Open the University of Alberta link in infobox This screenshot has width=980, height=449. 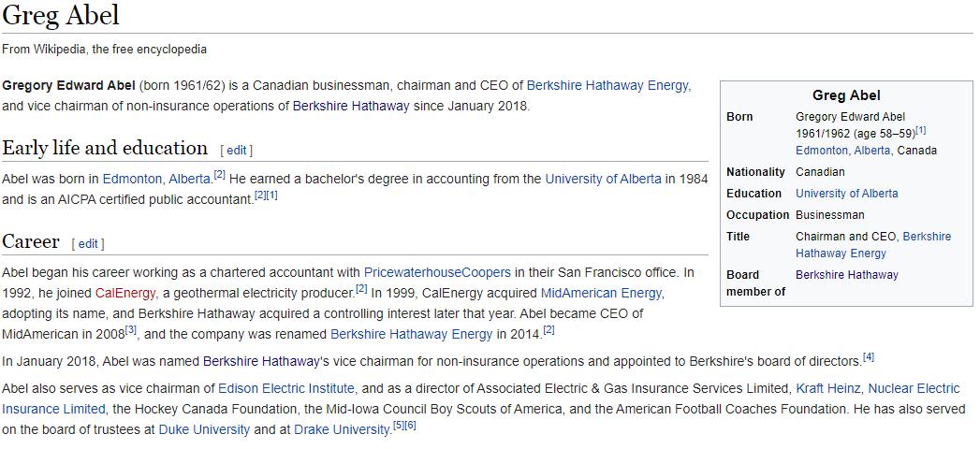847,193
